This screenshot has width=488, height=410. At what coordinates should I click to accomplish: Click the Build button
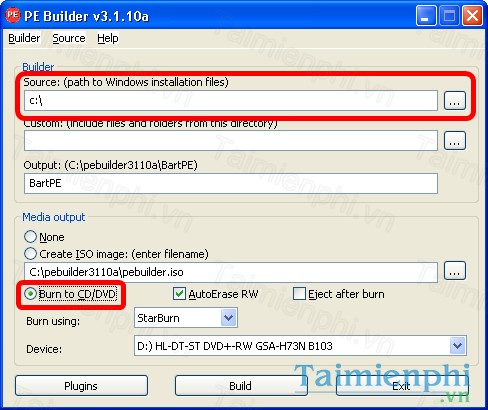click(x=241, y=386)
